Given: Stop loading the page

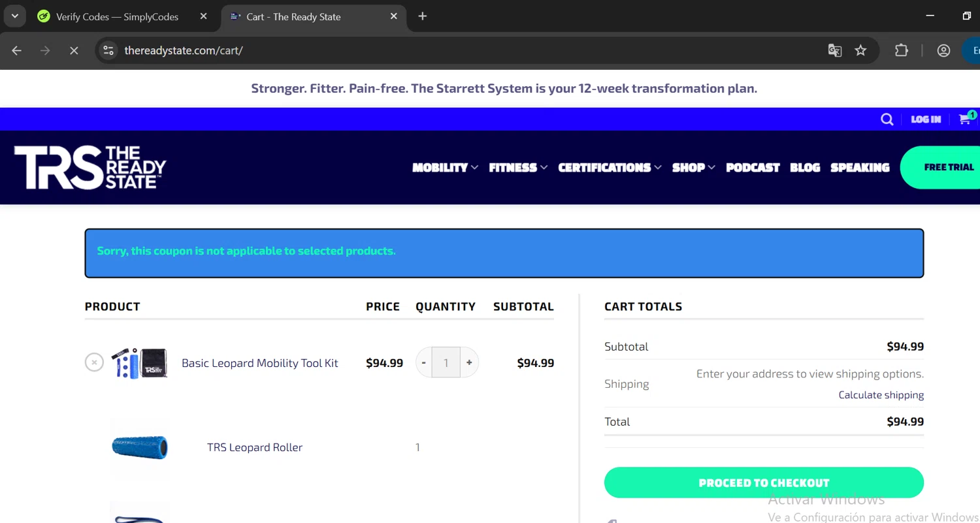Looking at the screenshot, I should (74, 50).
